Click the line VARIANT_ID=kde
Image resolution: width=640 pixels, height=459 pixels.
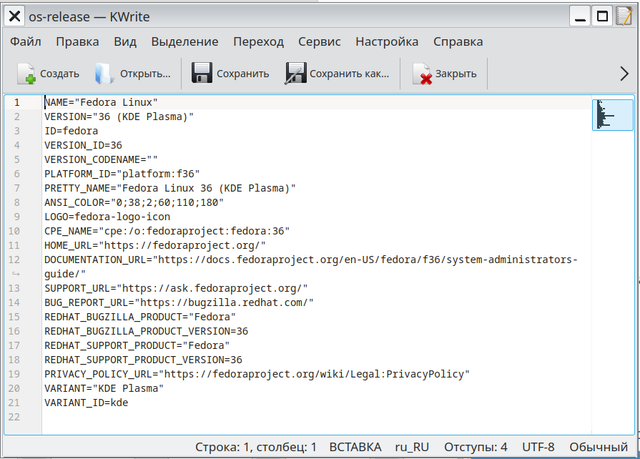pos(86,402)
